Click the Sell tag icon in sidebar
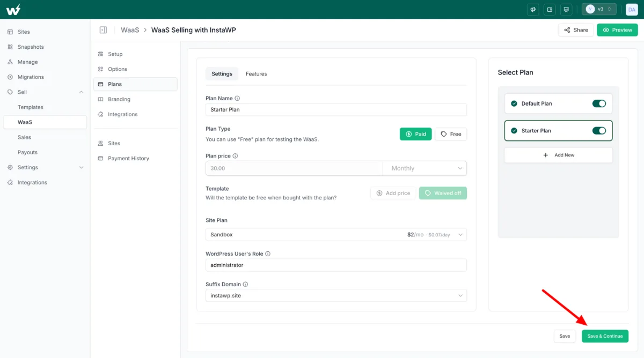Viewport: 644px width, 358px height. click(x=10, y=92)
